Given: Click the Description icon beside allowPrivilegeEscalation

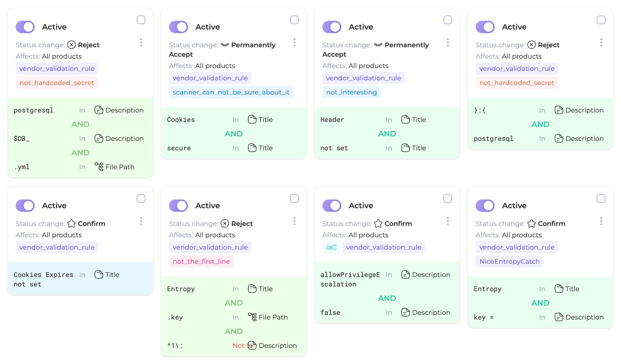Looking at the screenshot, I should coord(405,274).
